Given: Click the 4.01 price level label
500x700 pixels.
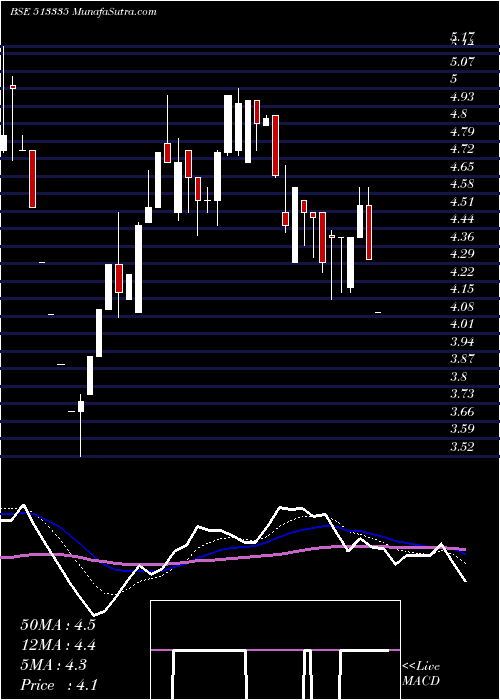Looking at the screenshot, I should click(462, 324).
